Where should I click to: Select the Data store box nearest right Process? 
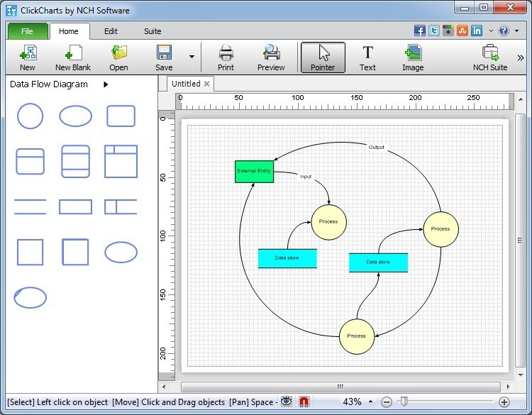[378, 262]
